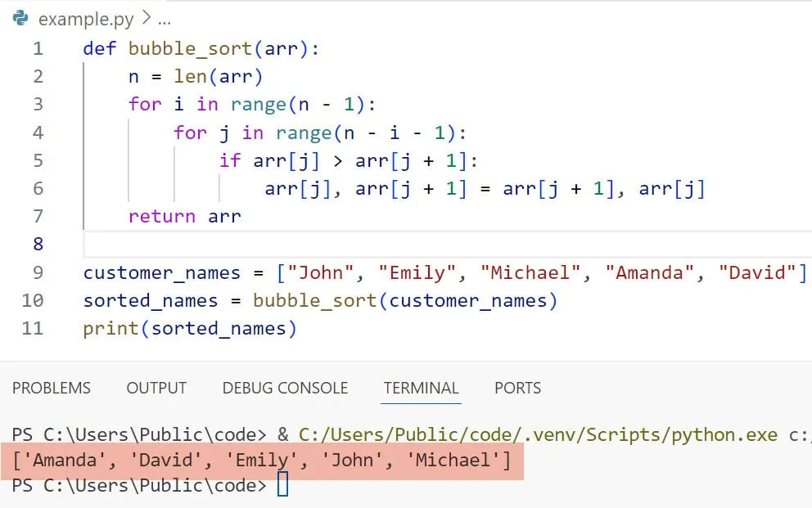The height and width of the screenshot is (508, 812).
Task: Click the return keyword on line 7
Action: pos(161,216)
